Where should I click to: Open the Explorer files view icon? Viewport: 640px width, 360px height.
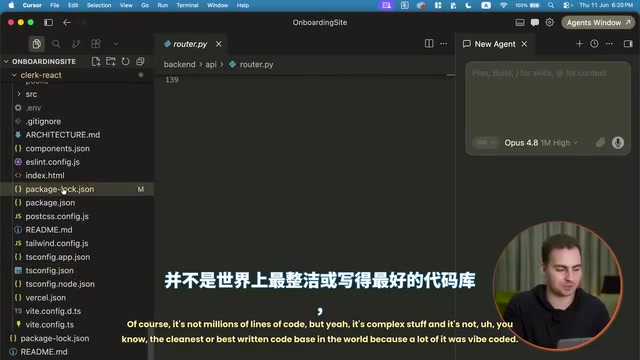36,44
